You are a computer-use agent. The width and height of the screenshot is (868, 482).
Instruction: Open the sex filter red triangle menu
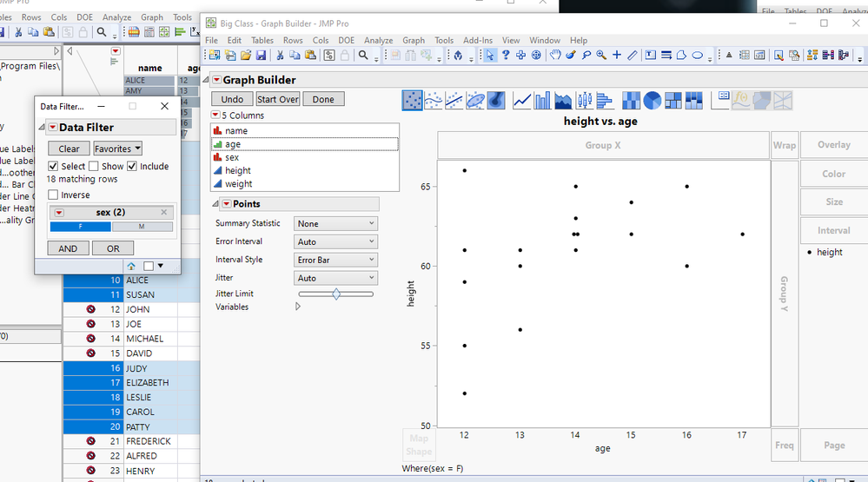click(x=59, y=213)
